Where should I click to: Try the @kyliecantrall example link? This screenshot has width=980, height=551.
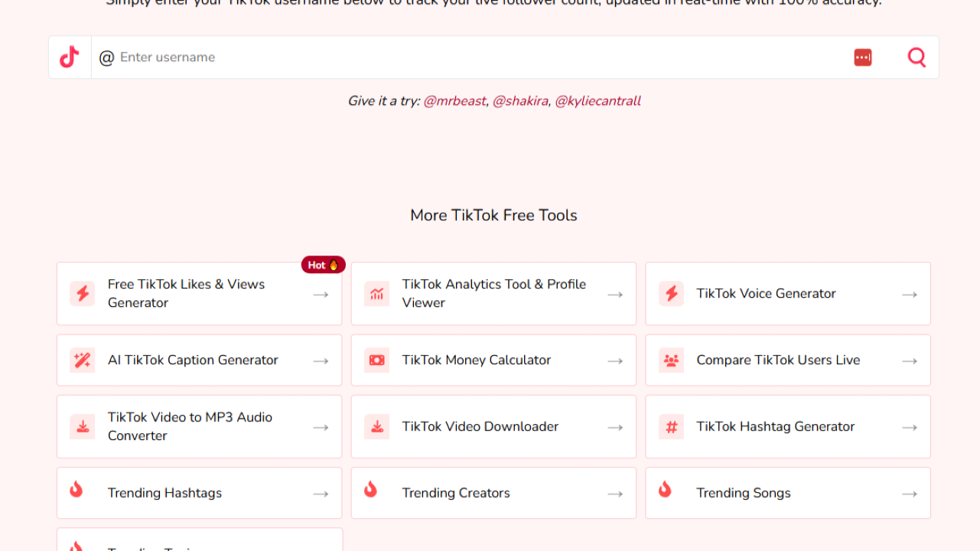597,101
